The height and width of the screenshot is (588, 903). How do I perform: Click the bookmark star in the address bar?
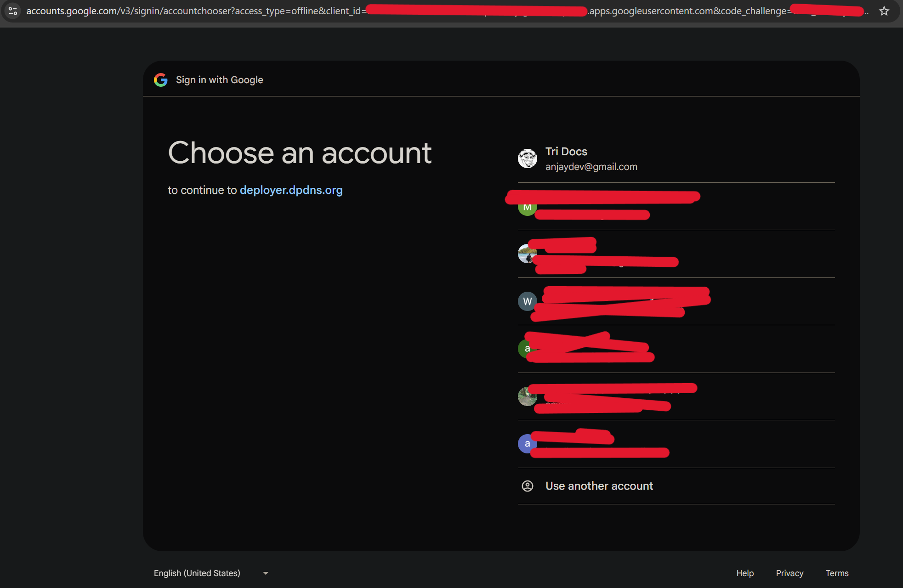[884, 11]
